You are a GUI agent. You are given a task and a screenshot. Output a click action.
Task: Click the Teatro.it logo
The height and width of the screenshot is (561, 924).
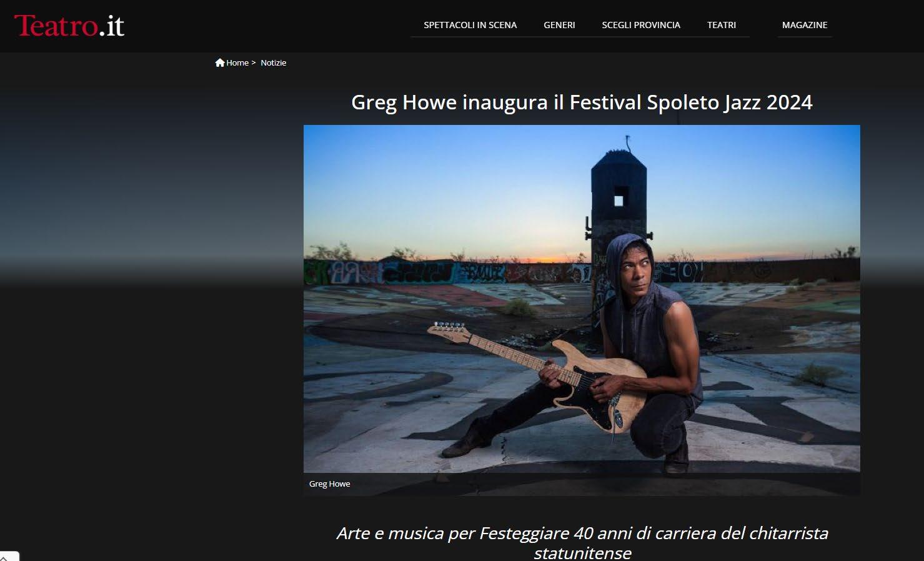pyautogui.click(x=69, y=26)
